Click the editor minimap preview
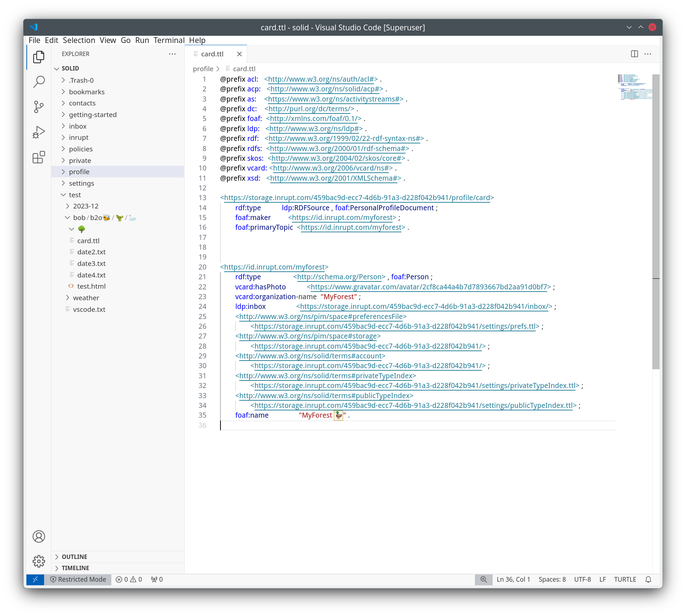686x616 pixels. 635,87
